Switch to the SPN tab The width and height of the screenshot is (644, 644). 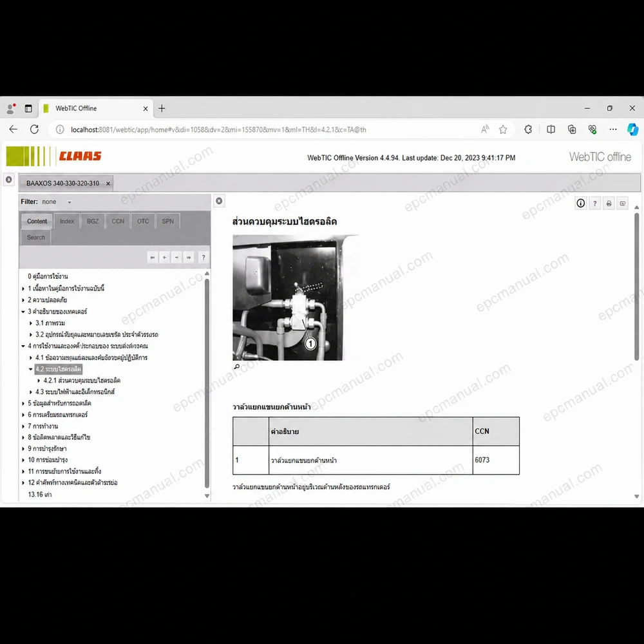tap(168, 222)
